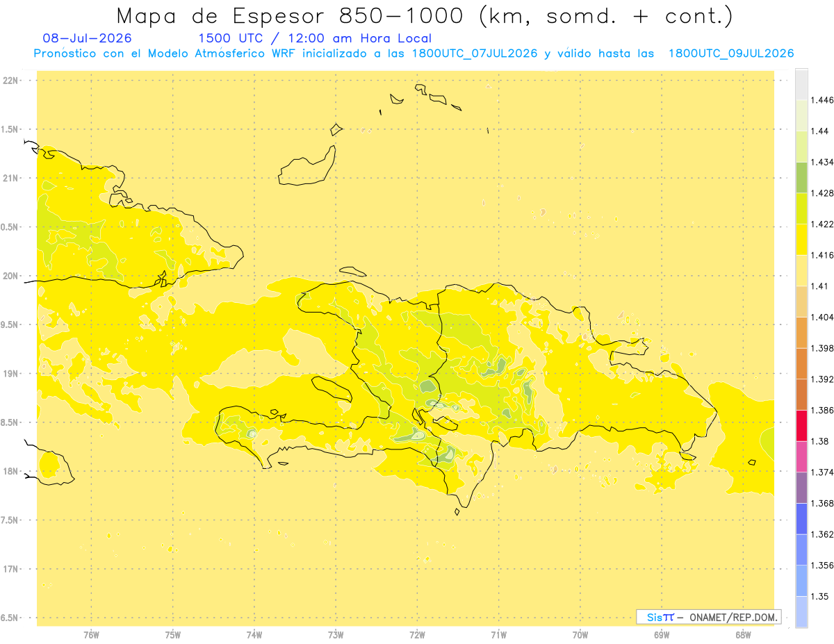834x644 pixels.
Task: Click the latitude axis label '19N'
Action: (x=10, y=374)
